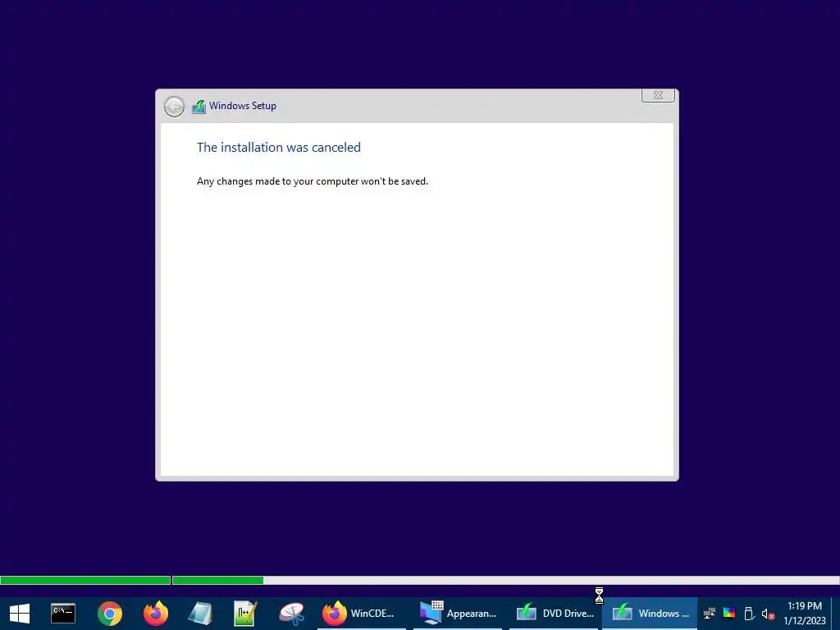Click the muted volume tray icon
The height and width of the screenshot is (630, 840).
(768, 614)
